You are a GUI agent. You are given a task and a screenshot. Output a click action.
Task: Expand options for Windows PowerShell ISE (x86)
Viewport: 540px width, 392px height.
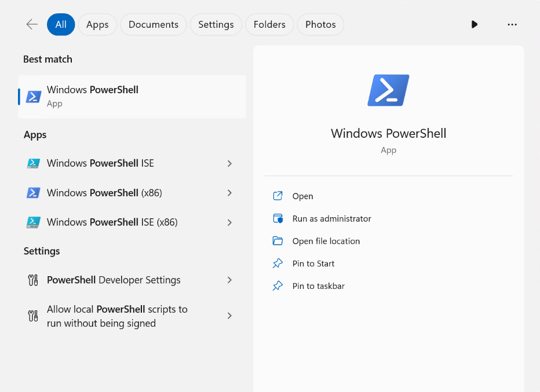pos(229,222)
